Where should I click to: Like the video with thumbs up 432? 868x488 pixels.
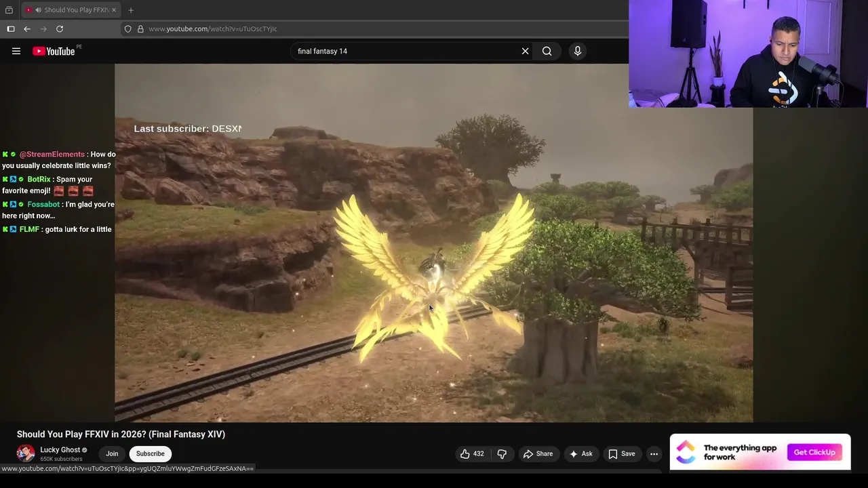[x=472, y=454]
